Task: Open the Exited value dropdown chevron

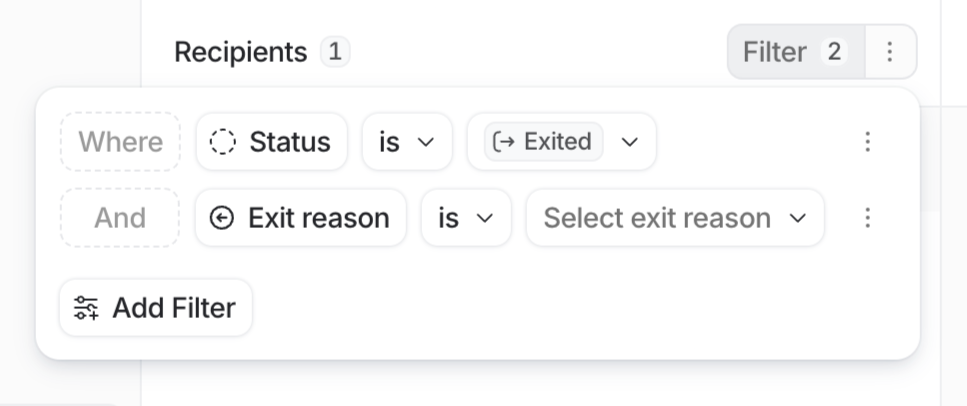Action: coord(629,142)
